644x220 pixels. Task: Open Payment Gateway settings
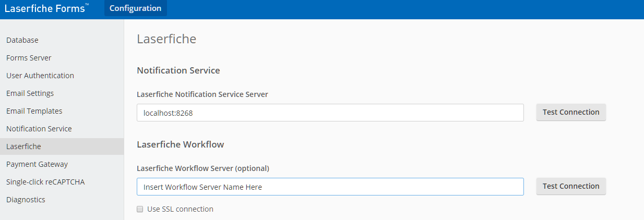(37, 164)
